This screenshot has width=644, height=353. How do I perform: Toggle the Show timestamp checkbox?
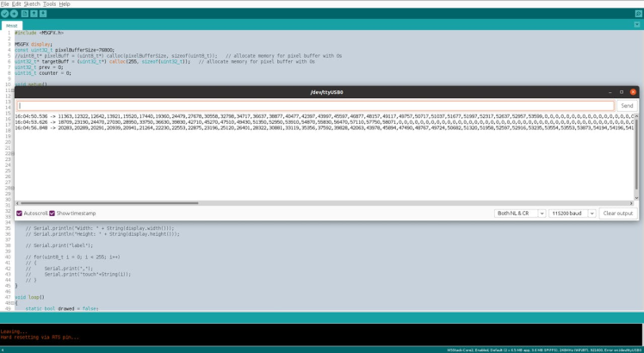pos(53,214)
